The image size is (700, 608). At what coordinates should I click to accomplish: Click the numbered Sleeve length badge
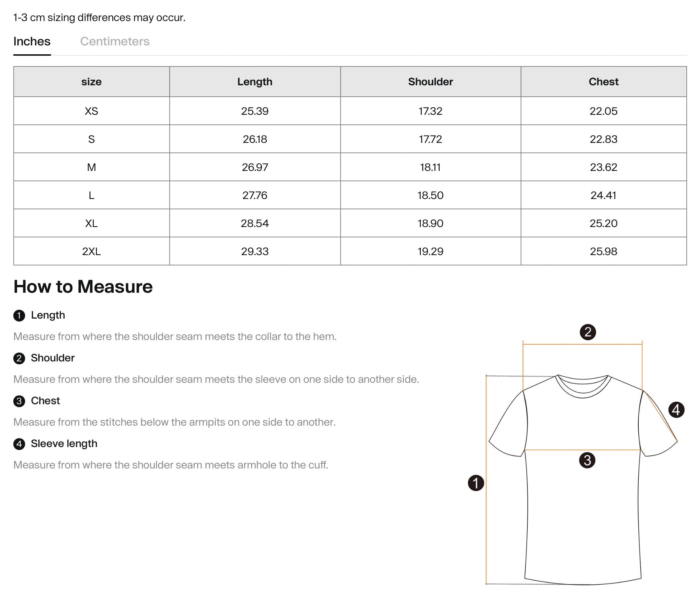[x=18, y=444]
